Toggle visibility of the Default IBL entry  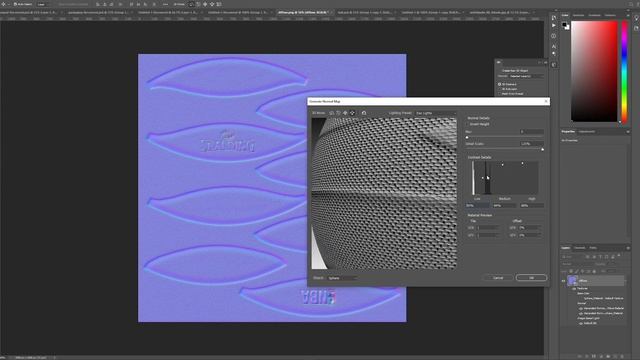pos(581,323)
